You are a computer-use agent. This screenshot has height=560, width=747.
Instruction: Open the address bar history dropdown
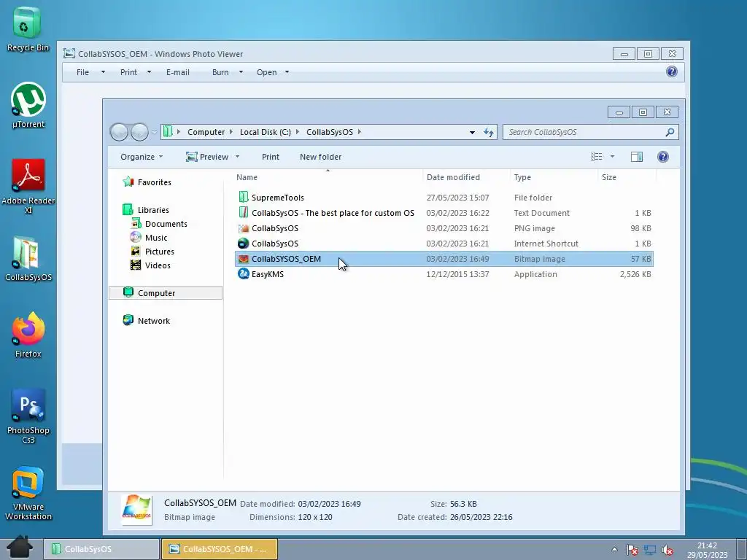tap(472, 132)
